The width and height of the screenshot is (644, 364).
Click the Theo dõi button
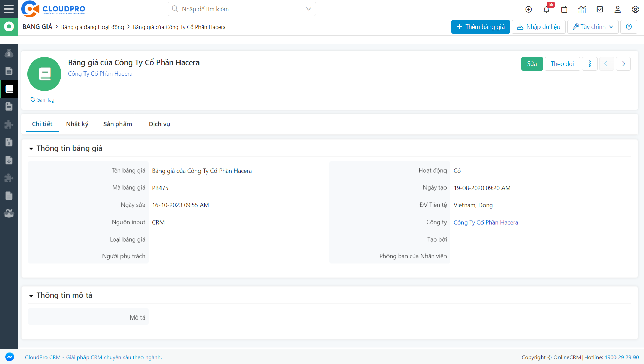562,64
